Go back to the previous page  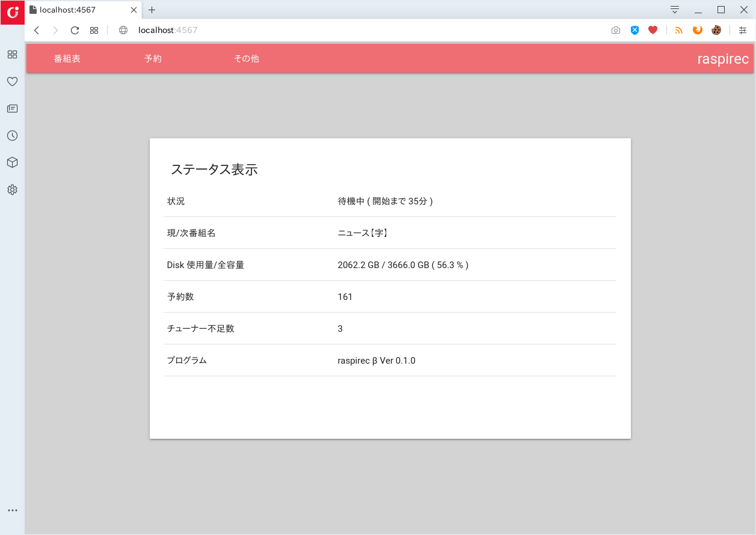(x=37, y=30)
